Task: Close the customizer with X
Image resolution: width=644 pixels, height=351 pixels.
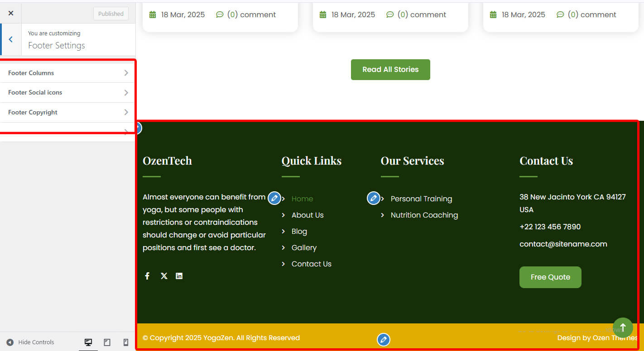Action: (11, 13)
